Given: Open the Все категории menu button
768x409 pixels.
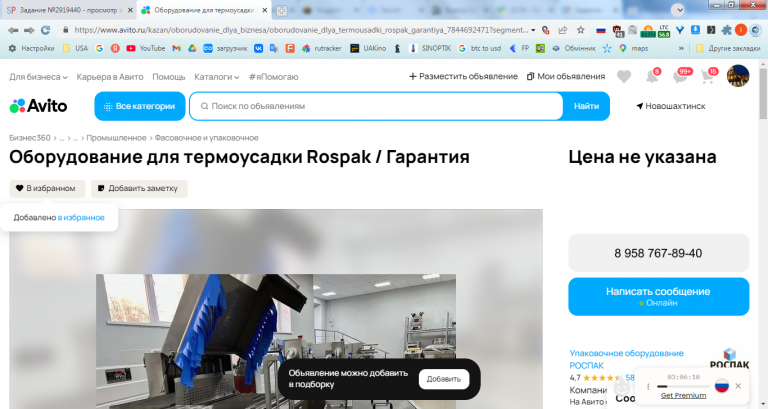Looking at the screenshot, I should 140,106.
